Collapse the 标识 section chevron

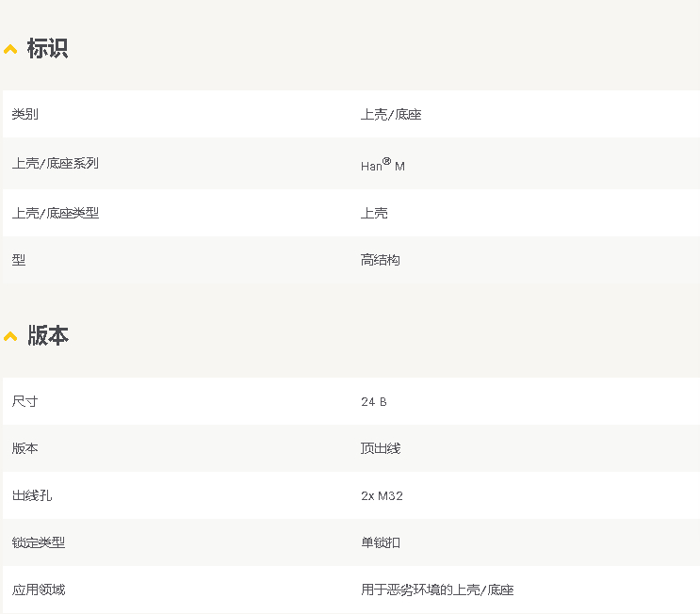(x=10, y=49)
